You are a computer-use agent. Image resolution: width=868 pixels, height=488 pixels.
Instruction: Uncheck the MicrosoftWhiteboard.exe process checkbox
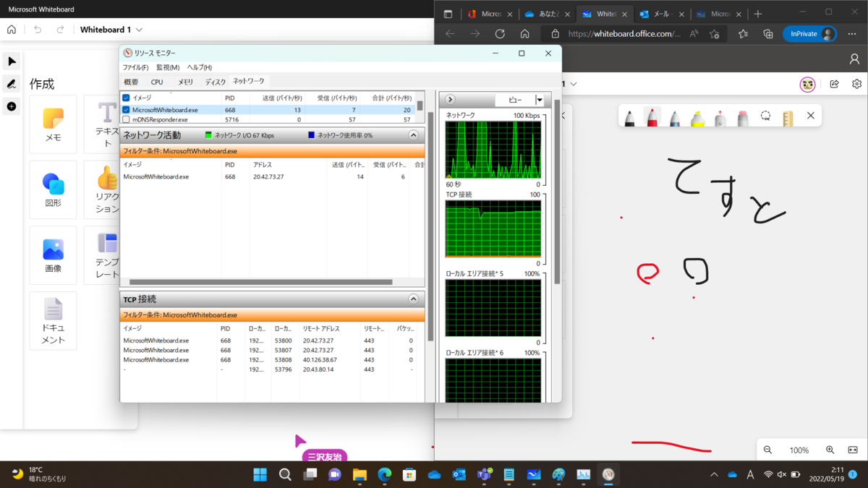pyautogui.click(x=126, y=110)
